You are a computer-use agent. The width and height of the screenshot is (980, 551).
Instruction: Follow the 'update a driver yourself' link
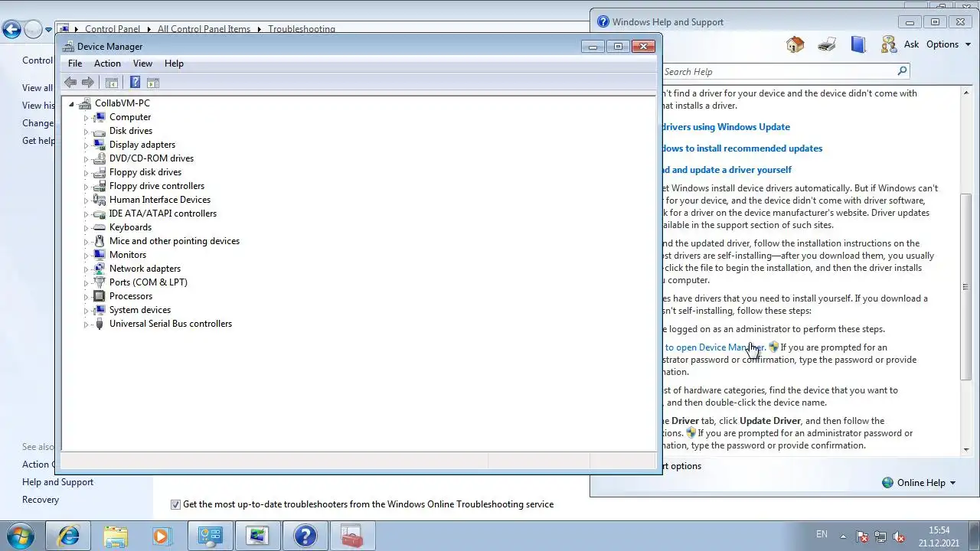(727, 170)
